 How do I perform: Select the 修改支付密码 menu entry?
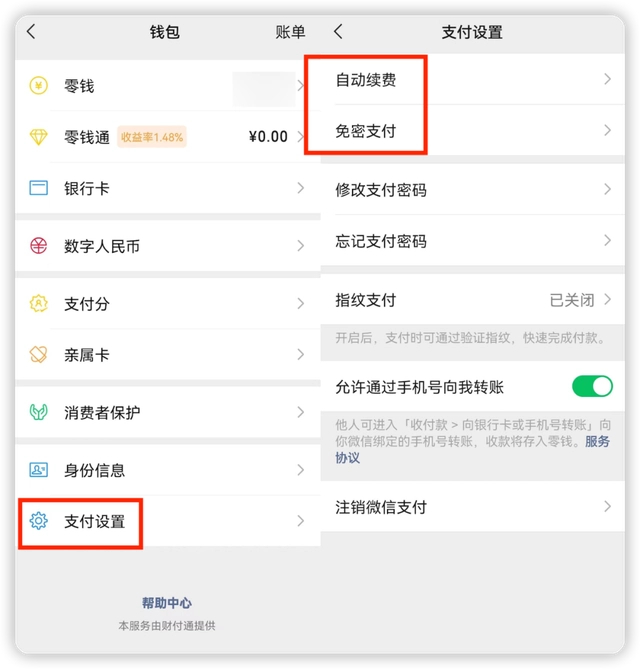[x=381, y=190]
